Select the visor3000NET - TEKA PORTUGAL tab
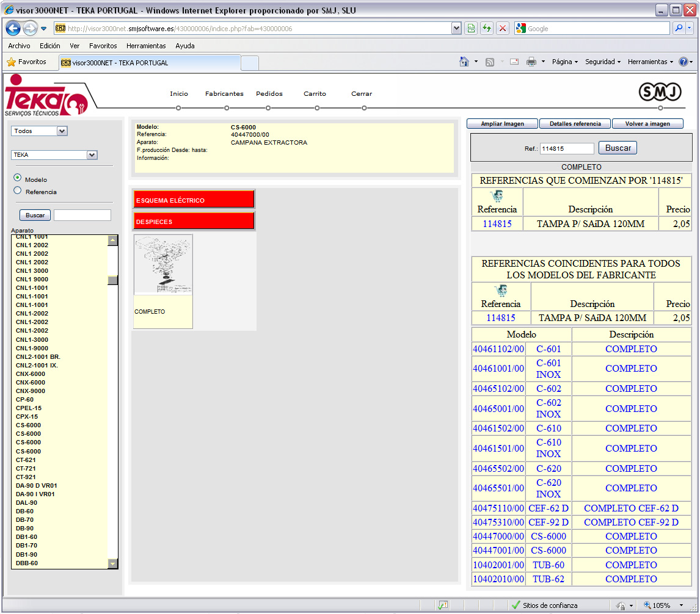Screen dimensions: 700x614 150,62
